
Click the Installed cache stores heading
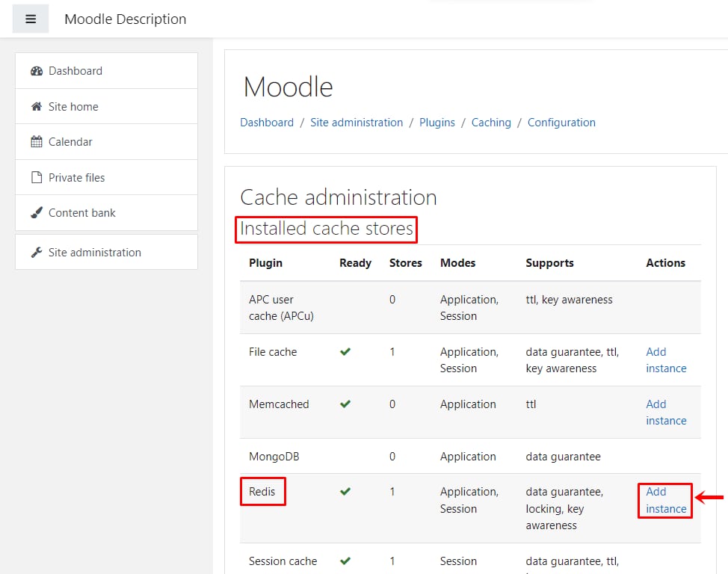coord(327,229)
